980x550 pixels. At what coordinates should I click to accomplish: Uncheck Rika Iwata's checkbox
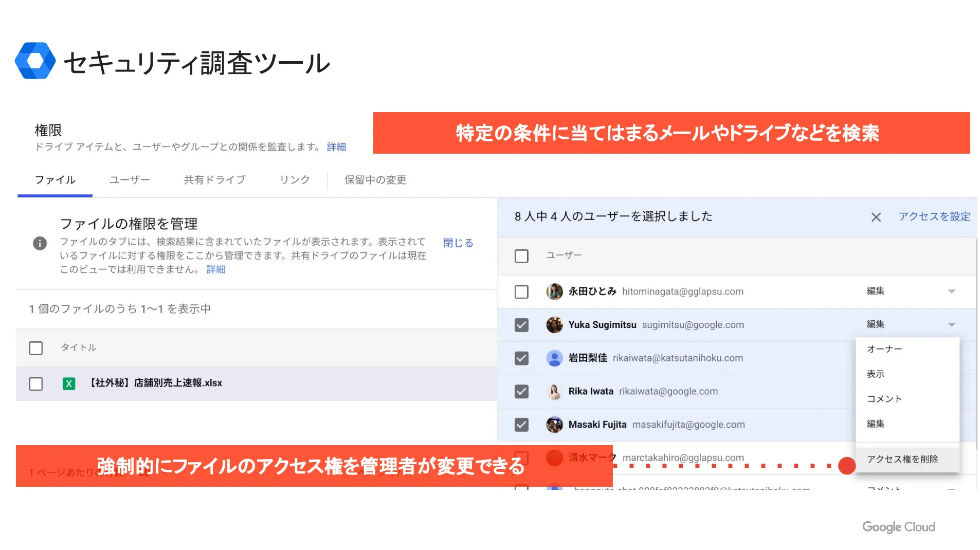pos(521,392)
